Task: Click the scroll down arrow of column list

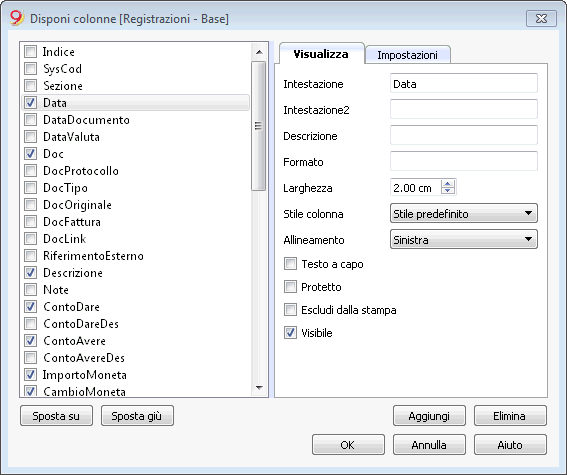Action: [259, 388]
